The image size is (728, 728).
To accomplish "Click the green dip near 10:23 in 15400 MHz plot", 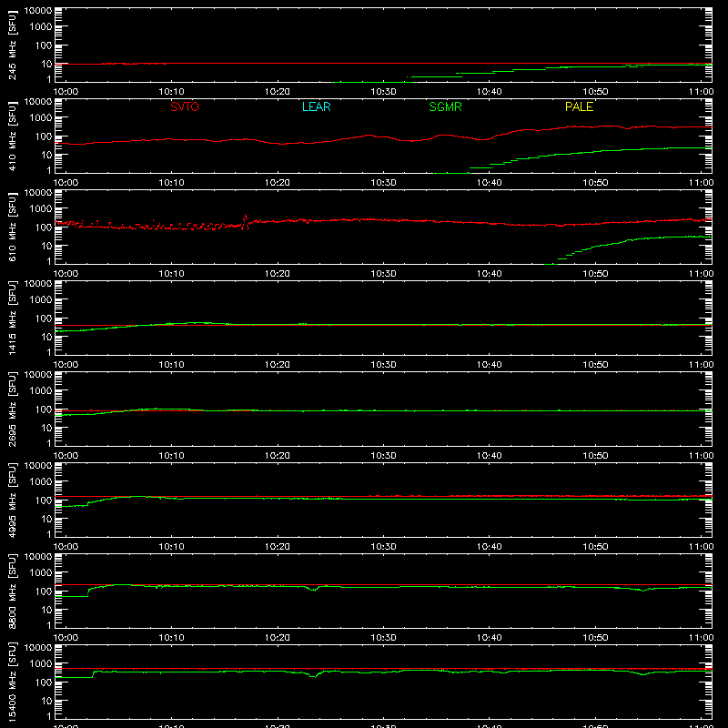I will [x=314, y=675].
